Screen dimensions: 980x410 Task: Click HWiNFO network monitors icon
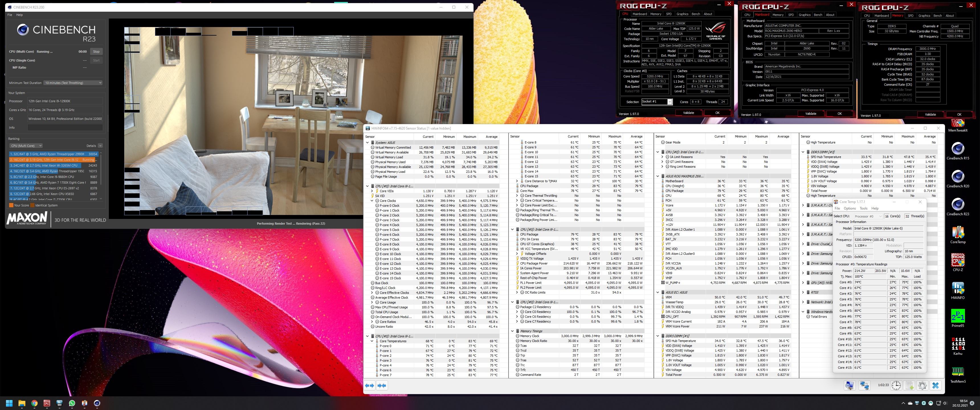click(x=864, y=385)
